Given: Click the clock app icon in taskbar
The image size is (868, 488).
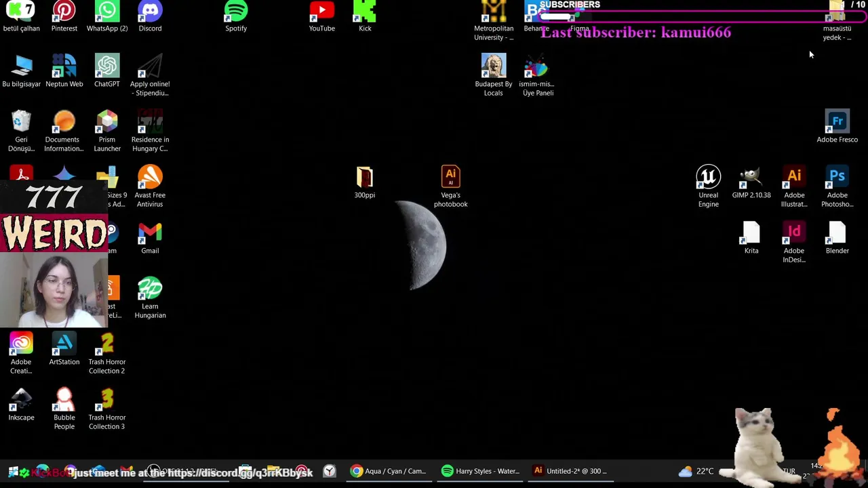Looking at the screenshot, I should 330,471.
